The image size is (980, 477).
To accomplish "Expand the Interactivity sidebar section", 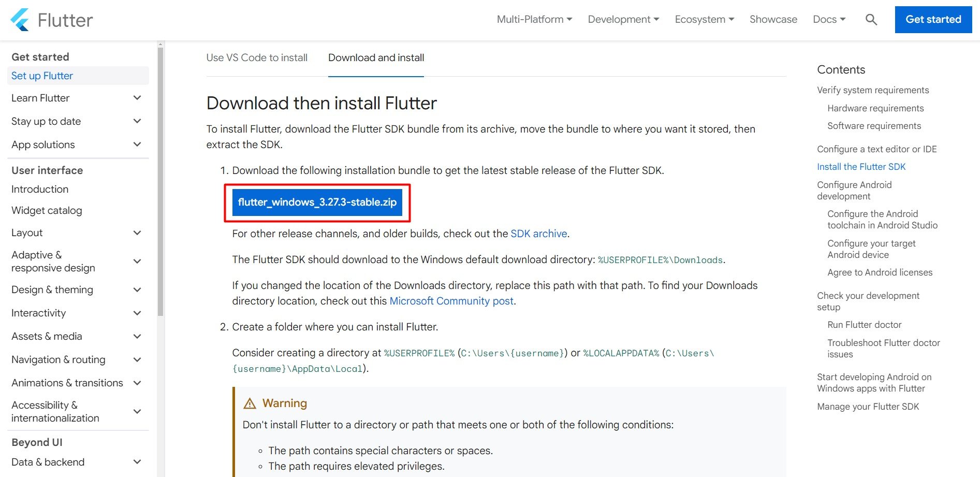I will pyautogui.click(x=137, y=313).
